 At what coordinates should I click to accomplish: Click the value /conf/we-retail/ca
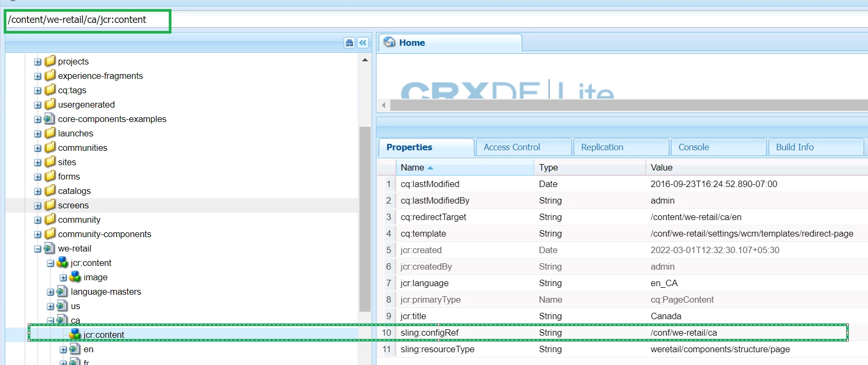[684, 332]
